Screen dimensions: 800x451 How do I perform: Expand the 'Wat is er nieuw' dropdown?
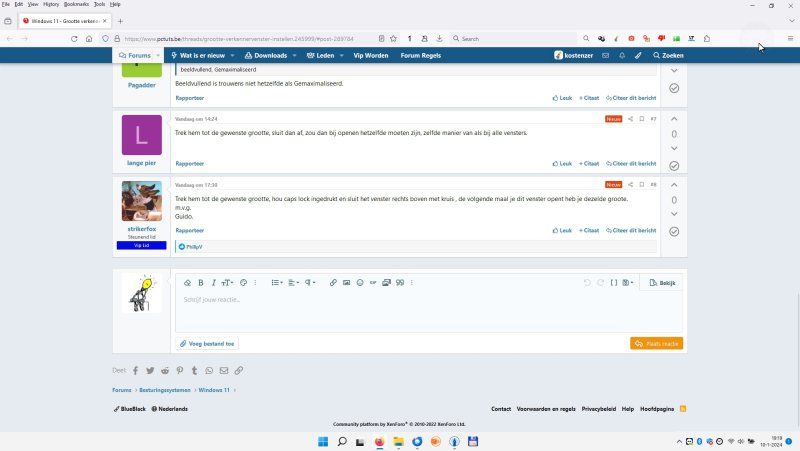click(203, 55)
